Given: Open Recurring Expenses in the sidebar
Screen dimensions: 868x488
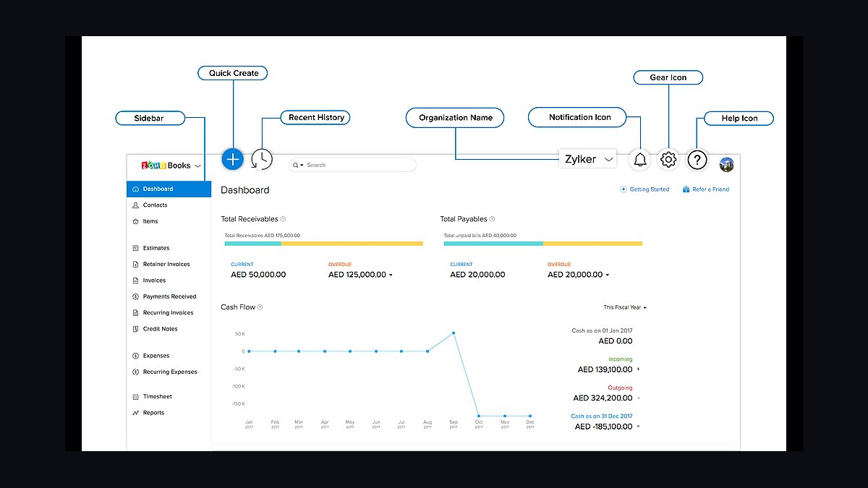Looking at the screenshot, I should click(169, 372).
